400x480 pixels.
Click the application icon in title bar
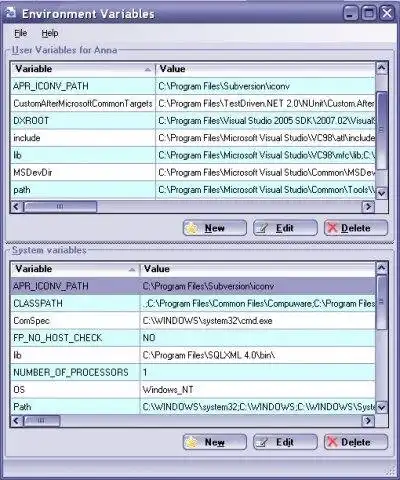(x=11, y=13)
